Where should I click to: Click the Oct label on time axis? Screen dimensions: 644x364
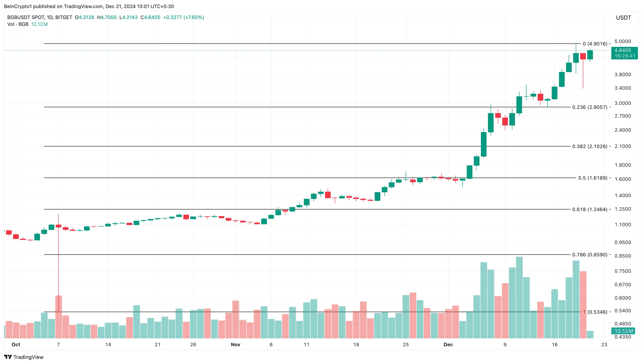pos(16,344)
